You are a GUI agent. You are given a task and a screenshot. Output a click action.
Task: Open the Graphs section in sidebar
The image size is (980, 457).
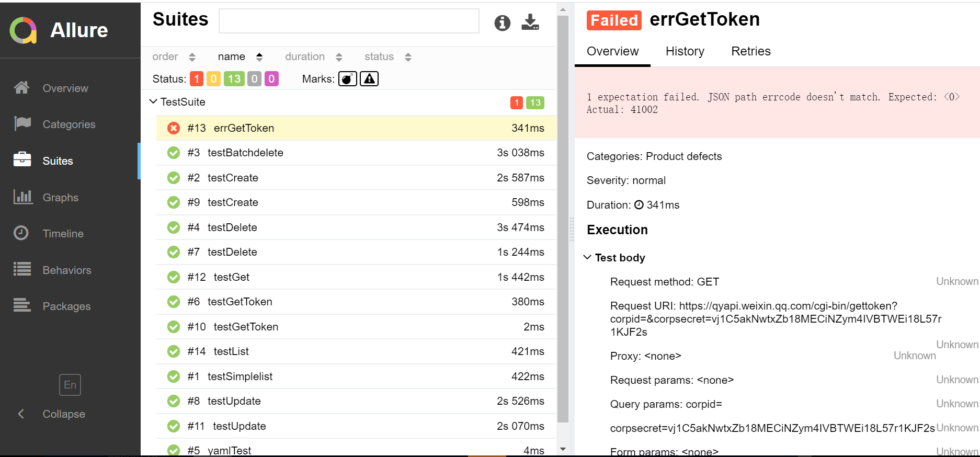click(x=60, y=198)
